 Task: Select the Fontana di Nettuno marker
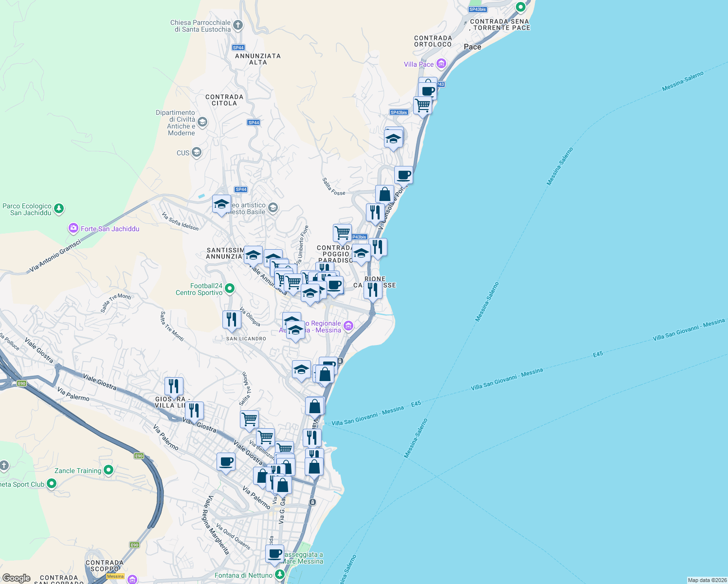(278, 574)
